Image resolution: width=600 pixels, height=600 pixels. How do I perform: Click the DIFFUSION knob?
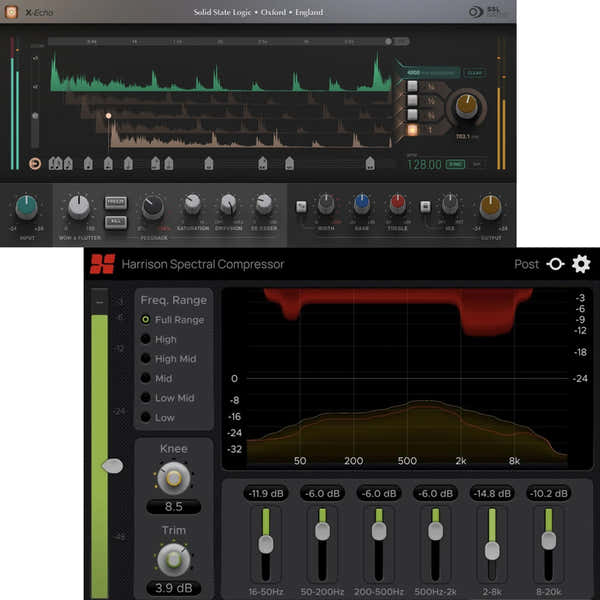228,204
